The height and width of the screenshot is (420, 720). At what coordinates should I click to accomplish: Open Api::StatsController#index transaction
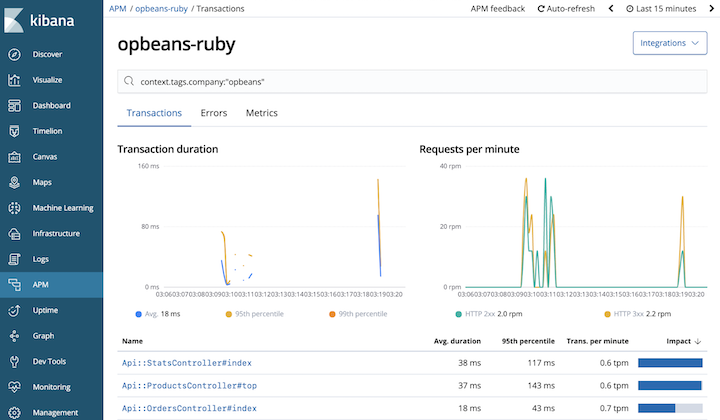[187, 363]
